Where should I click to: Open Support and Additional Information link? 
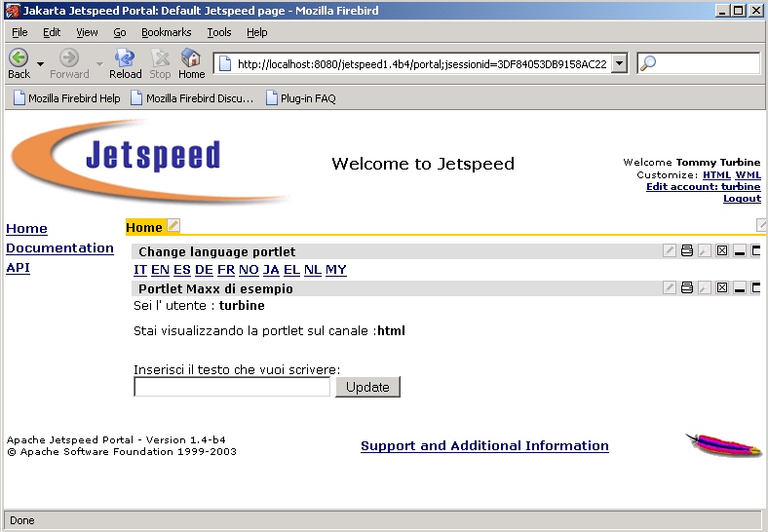(484, 445)
